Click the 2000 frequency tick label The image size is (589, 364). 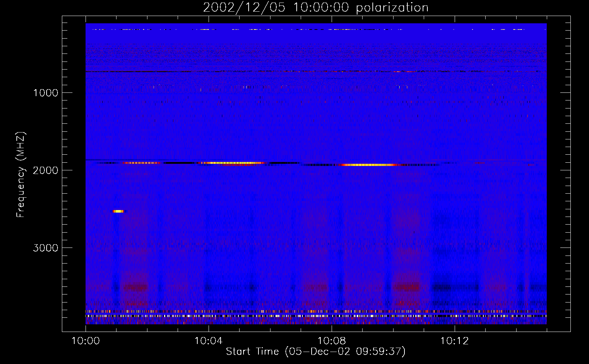point(46,170)
